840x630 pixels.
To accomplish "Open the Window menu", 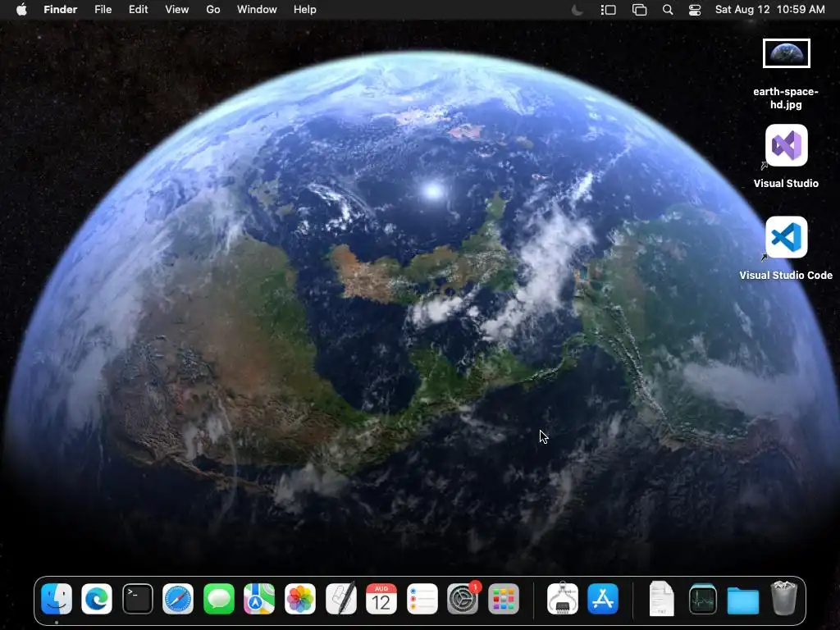I will [257, 10].
